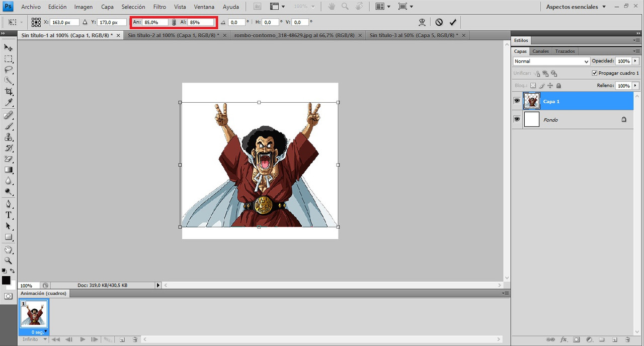Image resolution: width=644 pixels, height=346 pixels.
Task: Select the History Brush tool
Action: [9, 149]
